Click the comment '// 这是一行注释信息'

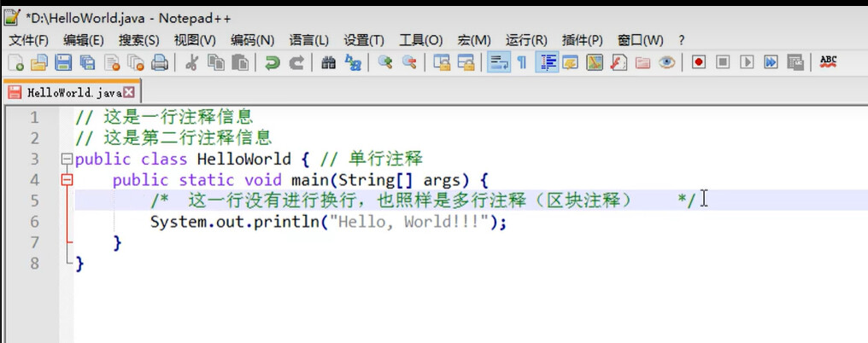click(x=164, y=117)
